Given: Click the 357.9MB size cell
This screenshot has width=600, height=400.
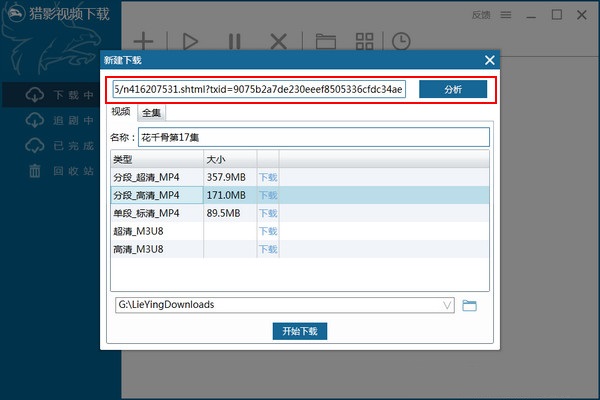Looking at the screenshot, I should point(230,177).
